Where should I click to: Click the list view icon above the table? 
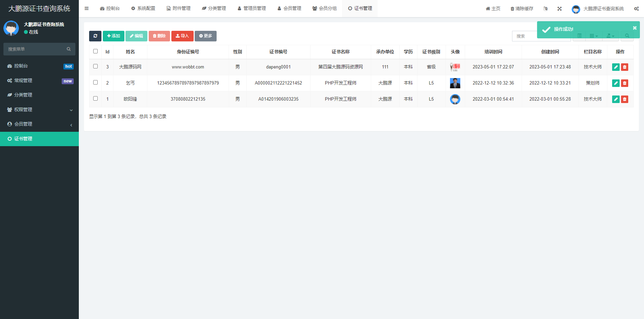pyautogui.click(x=579, y=36)
